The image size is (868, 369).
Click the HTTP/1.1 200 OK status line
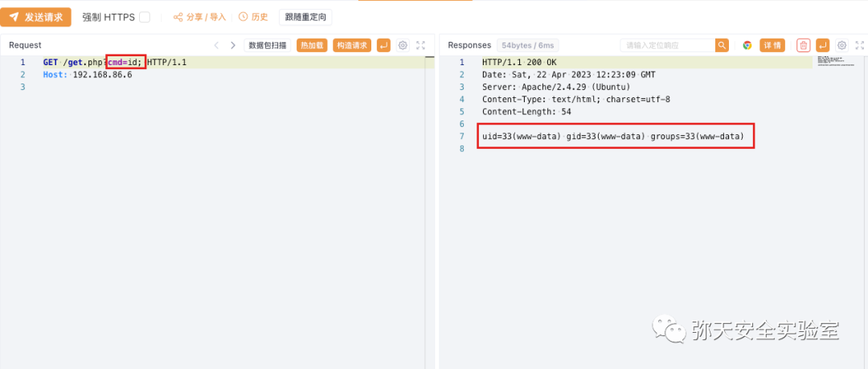click(519, 63)
